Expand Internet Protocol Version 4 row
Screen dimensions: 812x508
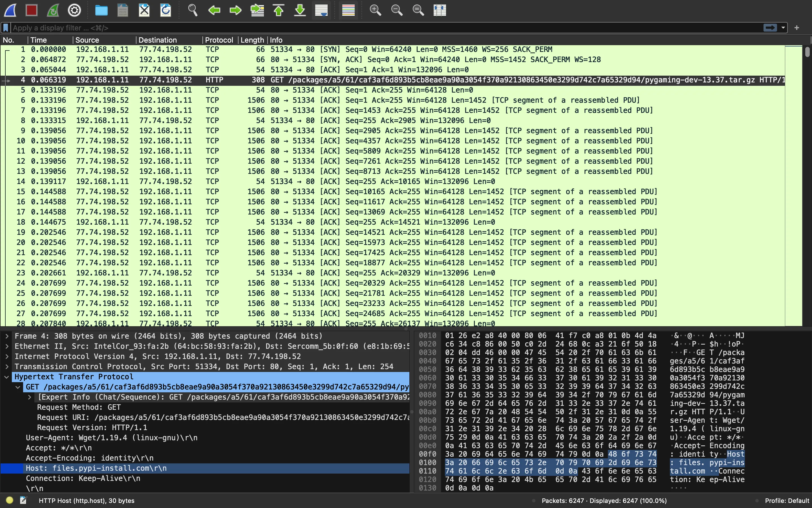[7, 356]
